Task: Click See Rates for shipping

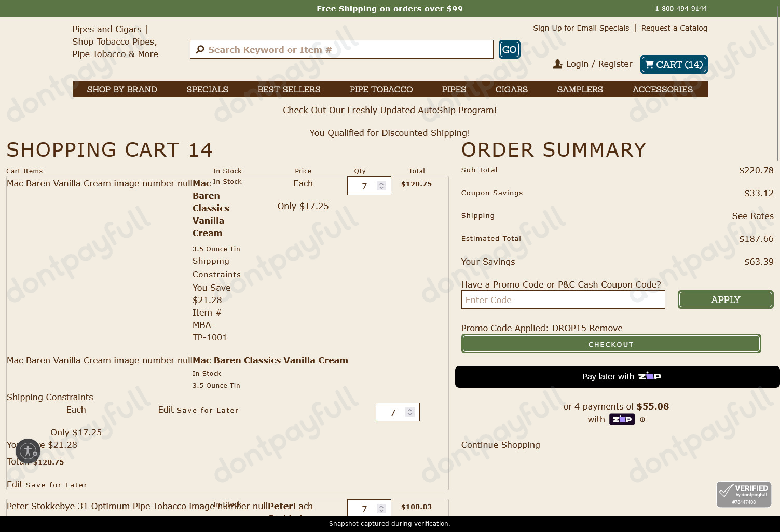Action: pyautogui.click(x=752, y=216)
